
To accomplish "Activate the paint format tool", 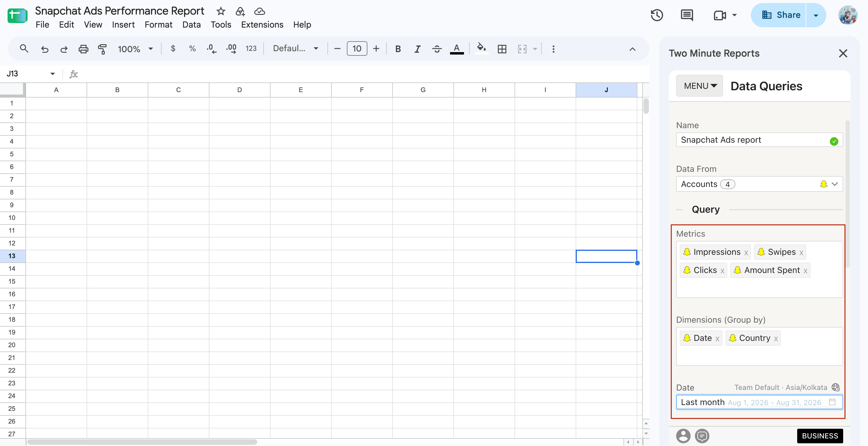I will coord(102,49).
